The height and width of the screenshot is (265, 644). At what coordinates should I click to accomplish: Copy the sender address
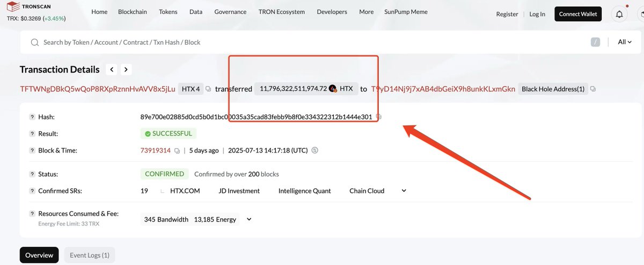click(208, 89)
